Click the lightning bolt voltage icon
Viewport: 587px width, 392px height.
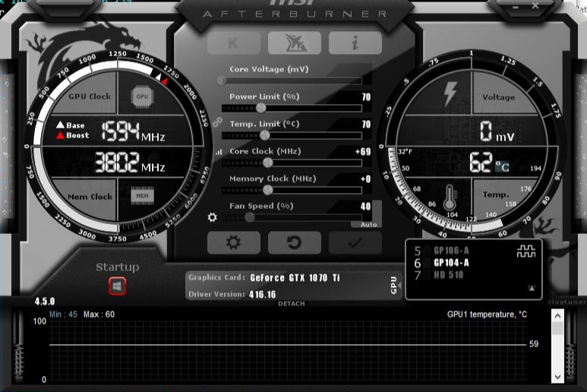click(x=450, y=94)
